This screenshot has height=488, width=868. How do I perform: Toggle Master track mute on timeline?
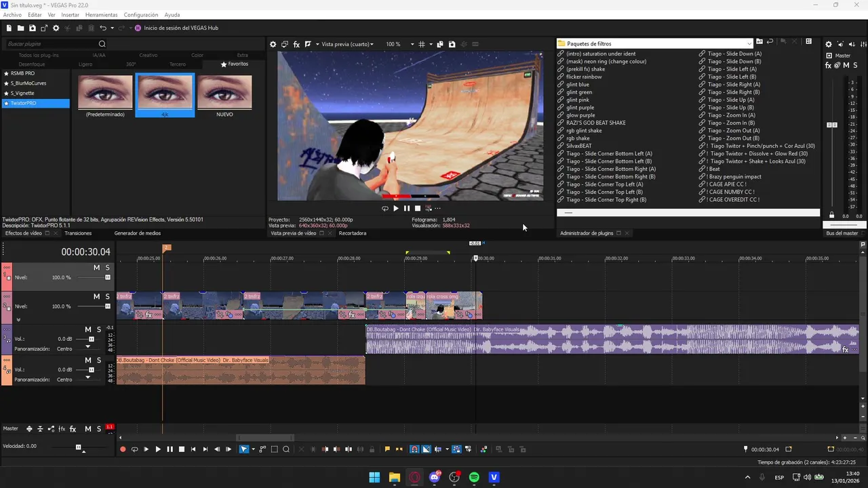coord(88,429)
